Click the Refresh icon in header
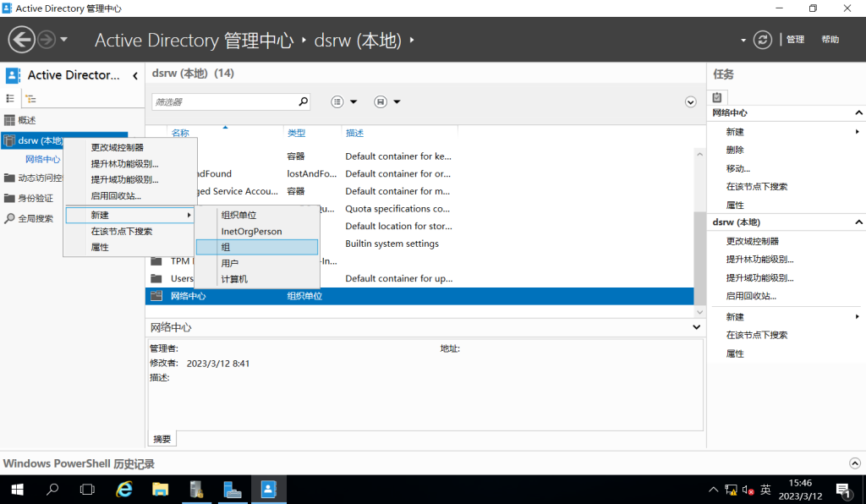Screen dimensions: 866x504 (x=763, y=40)
